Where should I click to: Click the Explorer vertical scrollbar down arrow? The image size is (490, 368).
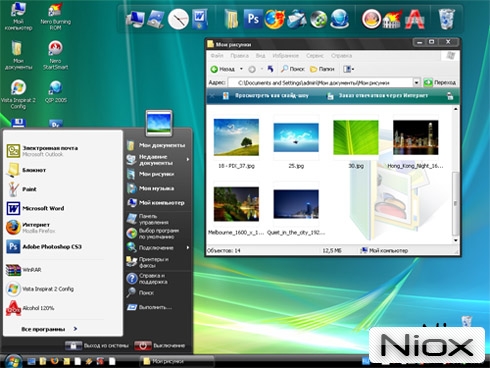coord(455,240)
